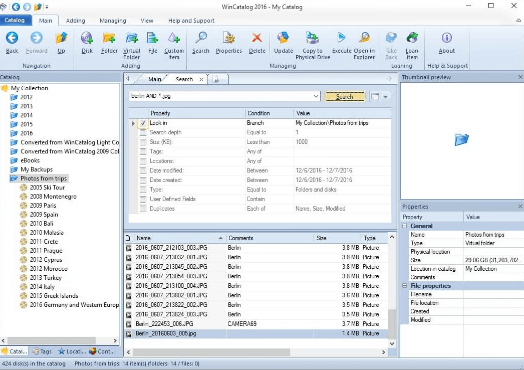Switch to Locations panel tab

71,351
